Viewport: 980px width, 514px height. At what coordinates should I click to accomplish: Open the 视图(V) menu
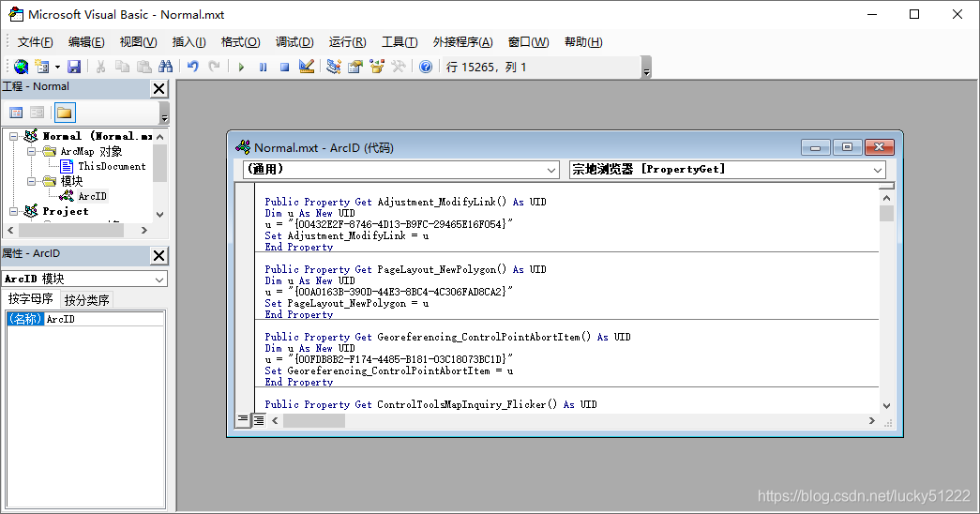click(x=138, y=42)
